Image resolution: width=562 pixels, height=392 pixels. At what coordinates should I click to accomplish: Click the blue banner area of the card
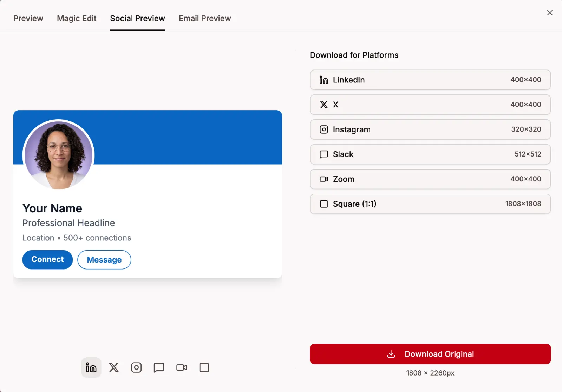(193, 137)
